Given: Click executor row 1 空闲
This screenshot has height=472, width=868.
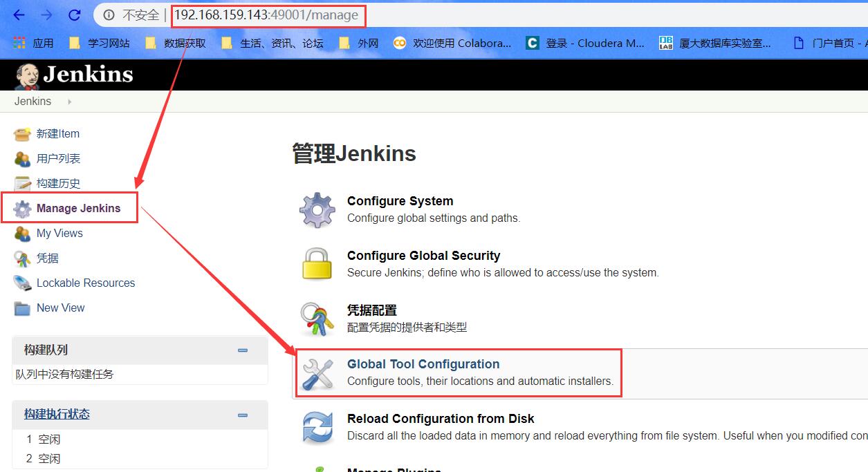Looking at the screenshot, I should (x=44, y=439).
